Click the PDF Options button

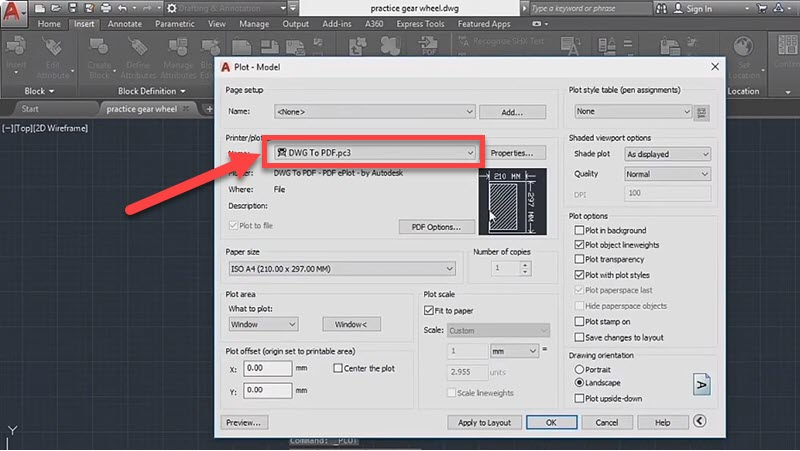[435, 227]
